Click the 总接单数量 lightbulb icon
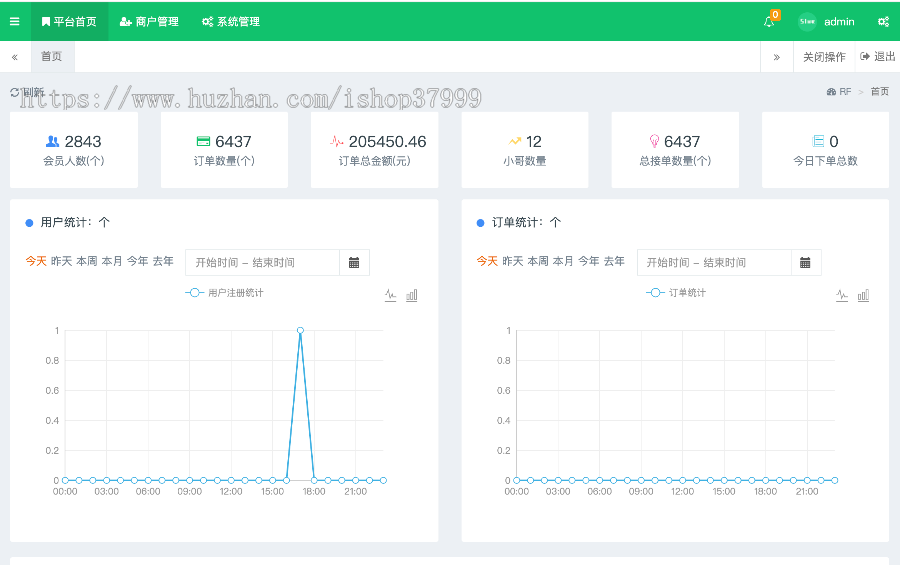900x565 pixels. (654, 141)
